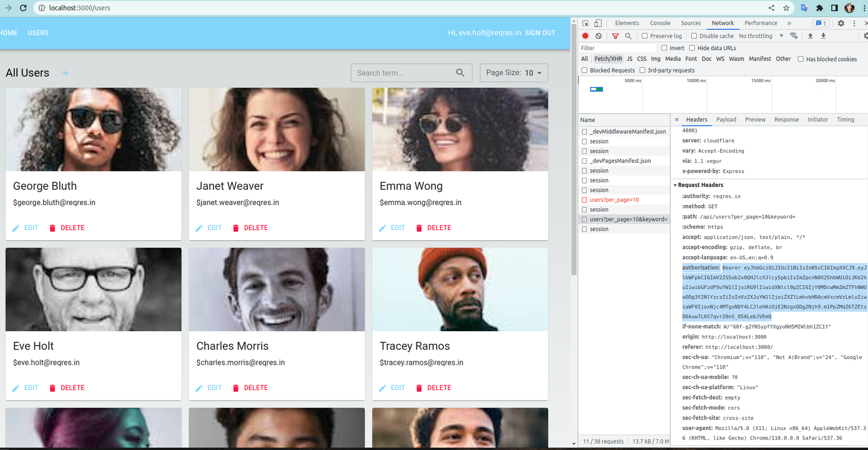Bookmark this page with the star icon
The width and height of the screenshot is (868, 450).
click(x=786, y=8)
